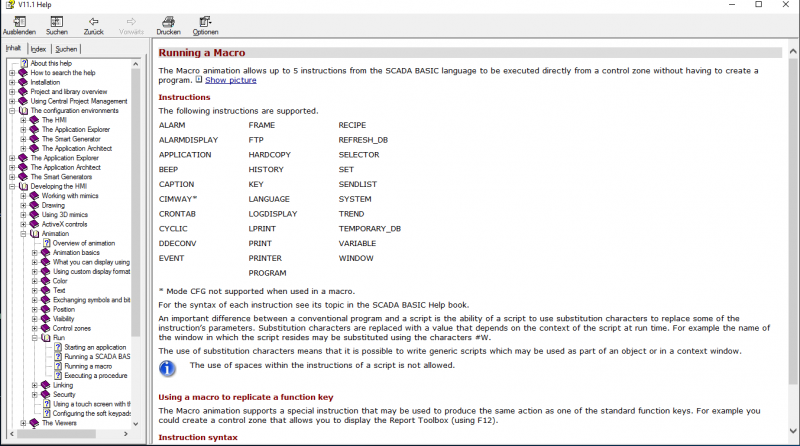Open the 'Show picture' link
The width and height of the screenshot is (800, 446).
coord(231,80)
